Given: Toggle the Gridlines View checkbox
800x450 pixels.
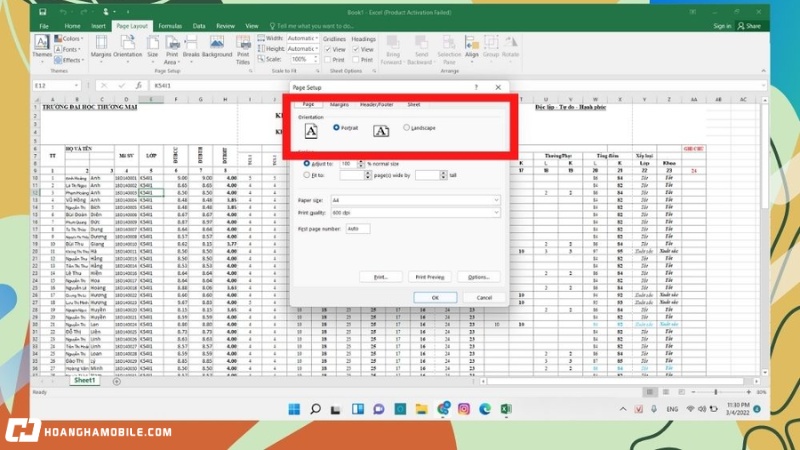Looking at the screenshot, I should [328, 49].
